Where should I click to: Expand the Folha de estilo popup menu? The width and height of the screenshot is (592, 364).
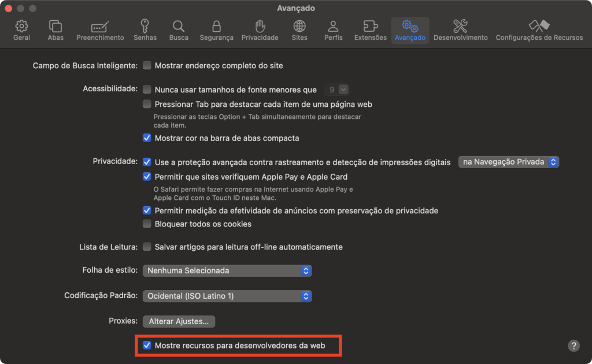[x=227, y=270]
